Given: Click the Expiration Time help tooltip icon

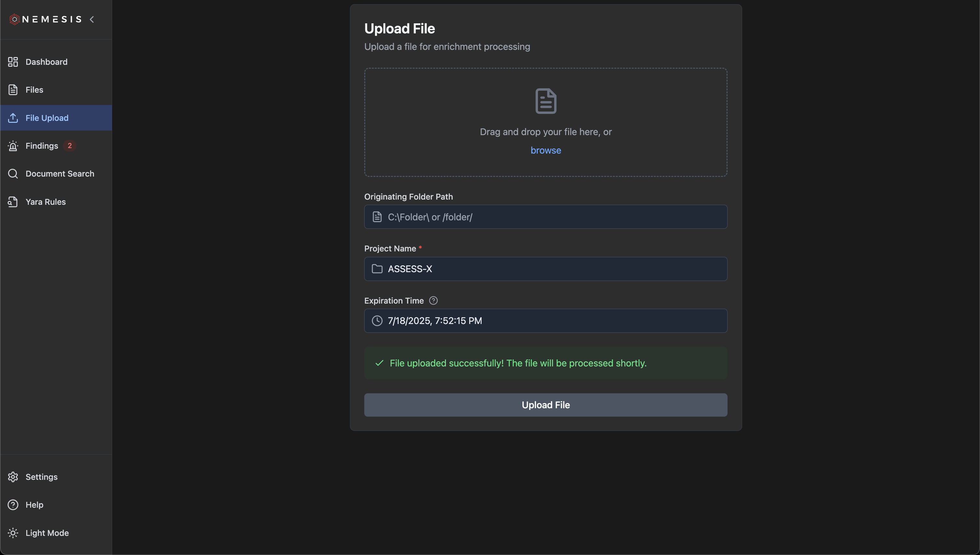Looking at the screenshot, I should tap(433, 300).
